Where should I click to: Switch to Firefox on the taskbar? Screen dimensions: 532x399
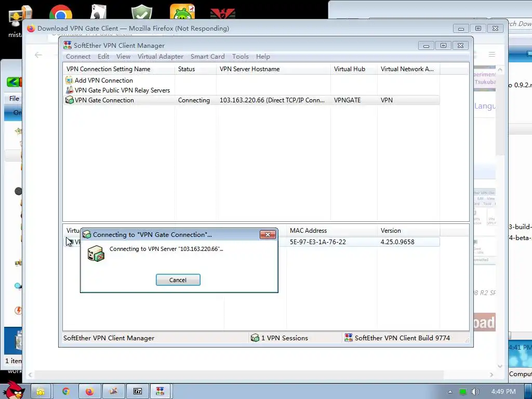89,392
